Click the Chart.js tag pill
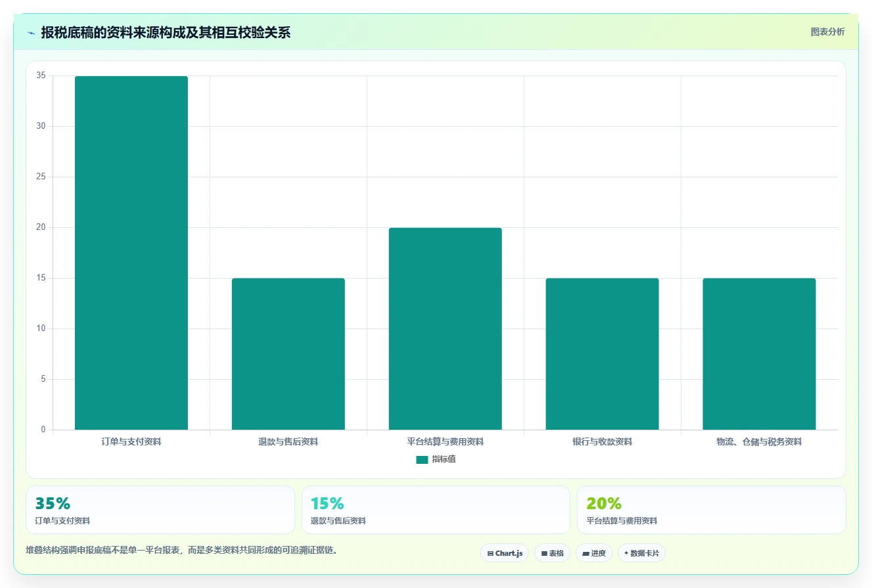 505,553
